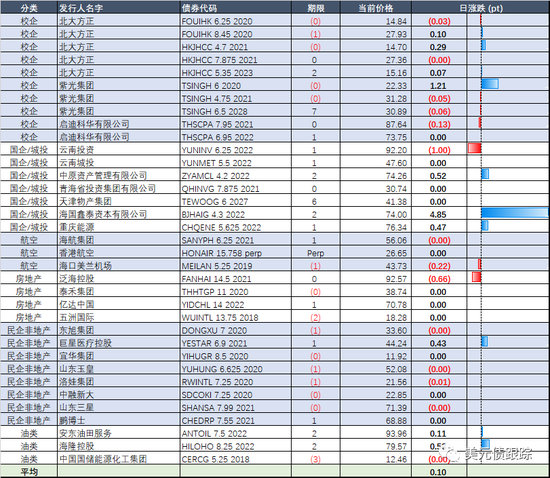
Task: Click the 当前价格 column header
Action: [376, 8]
